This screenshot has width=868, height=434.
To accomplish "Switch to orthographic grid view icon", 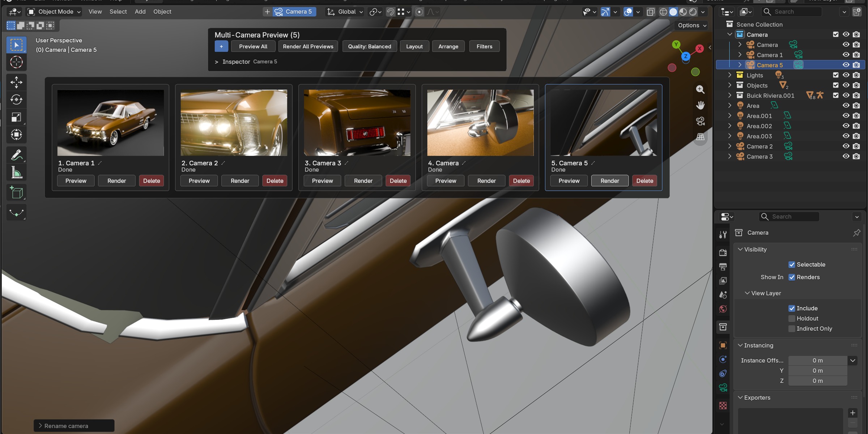I will 700,137.
